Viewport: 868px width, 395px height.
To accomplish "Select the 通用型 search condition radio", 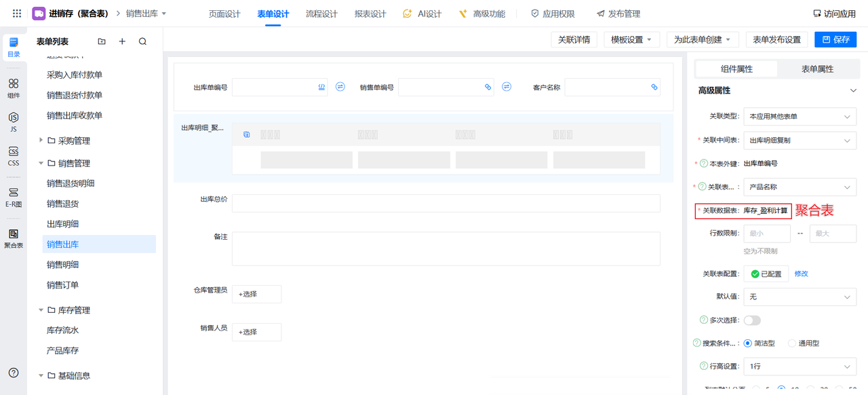I will (792, 343).
